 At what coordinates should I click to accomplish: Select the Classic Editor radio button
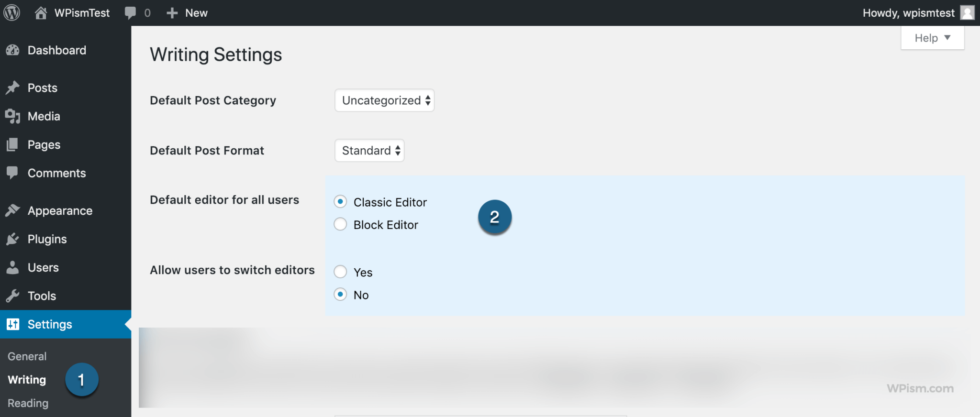pyautogui.click(x=340, y=202)
